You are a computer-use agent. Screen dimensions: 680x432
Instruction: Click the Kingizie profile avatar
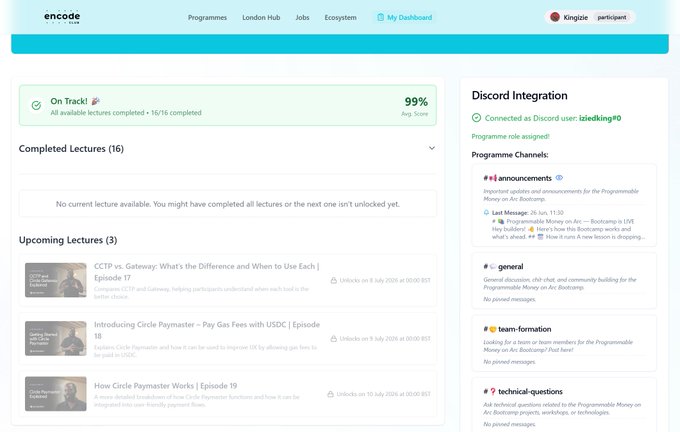555,17
